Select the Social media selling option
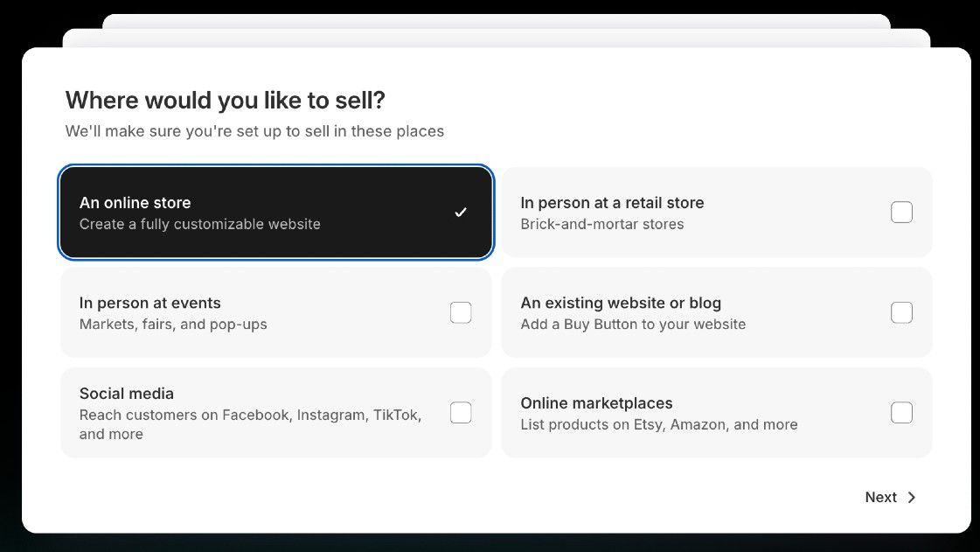980x552 pixels. click(275, 412)
